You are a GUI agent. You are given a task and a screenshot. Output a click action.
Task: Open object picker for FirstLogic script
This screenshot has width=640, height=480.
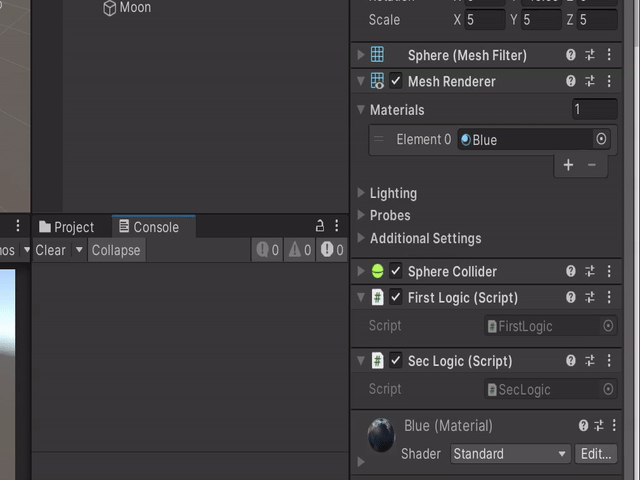[608, 326]
